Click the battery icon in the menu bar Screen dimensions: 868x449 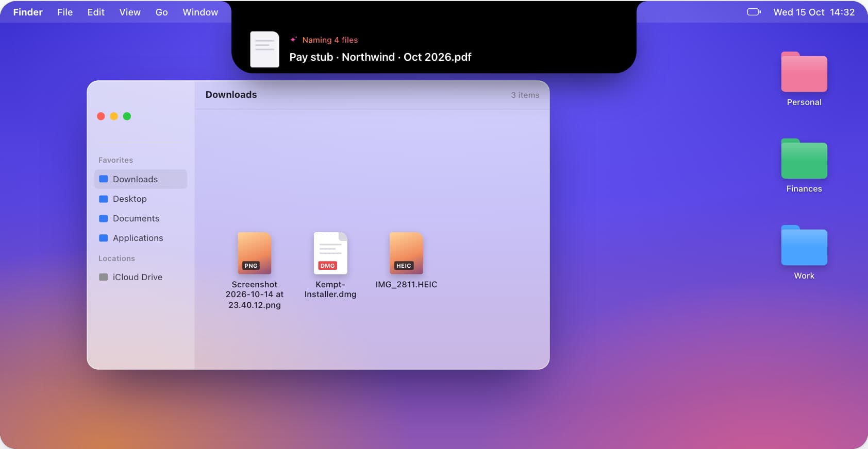pyautogui.click(x=754, y=12)
